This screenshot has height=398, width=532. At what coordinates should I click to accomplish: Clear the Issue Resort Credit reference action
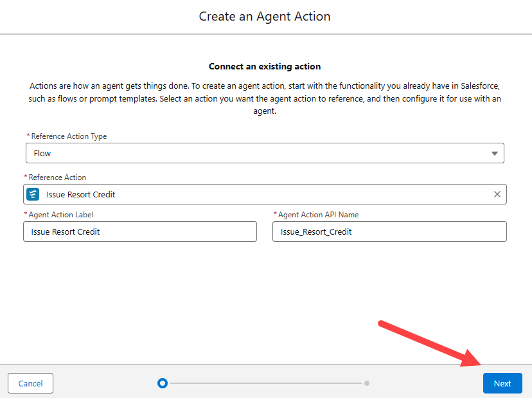tap(497, 194)
